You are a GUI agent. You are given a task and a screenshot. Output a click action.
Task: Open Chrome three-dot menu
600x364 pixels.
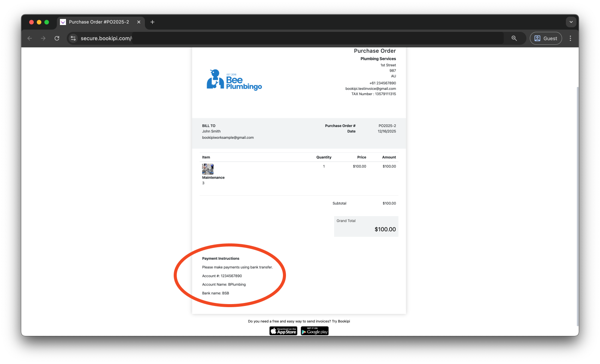point(570,38)
